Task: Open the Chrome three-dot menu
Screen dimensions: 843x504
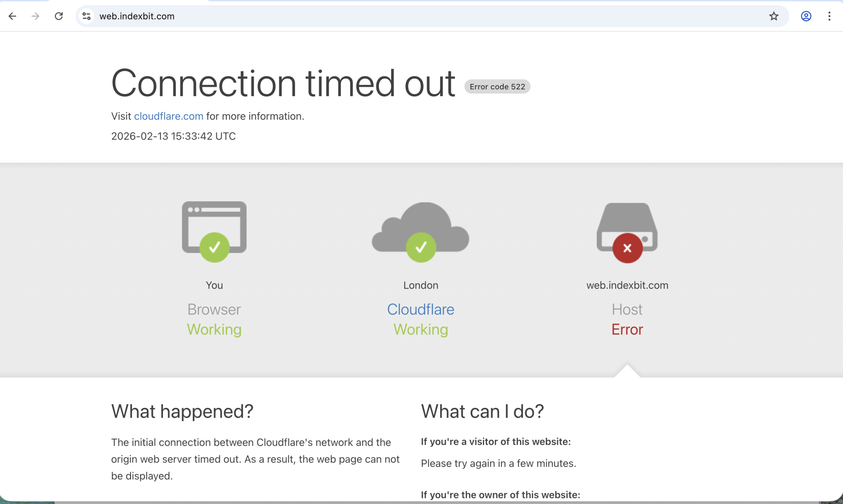Action: coord(829,16)
